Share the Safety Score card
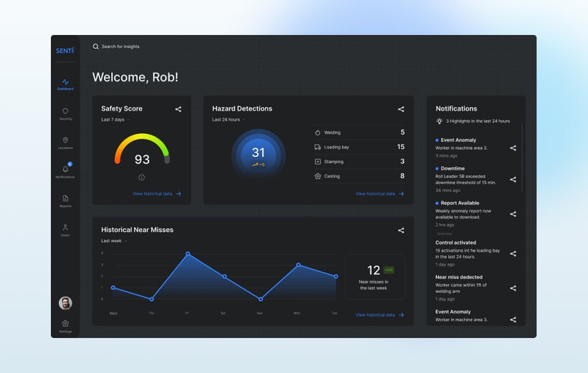The image size is (588, 373). [178, 109]
